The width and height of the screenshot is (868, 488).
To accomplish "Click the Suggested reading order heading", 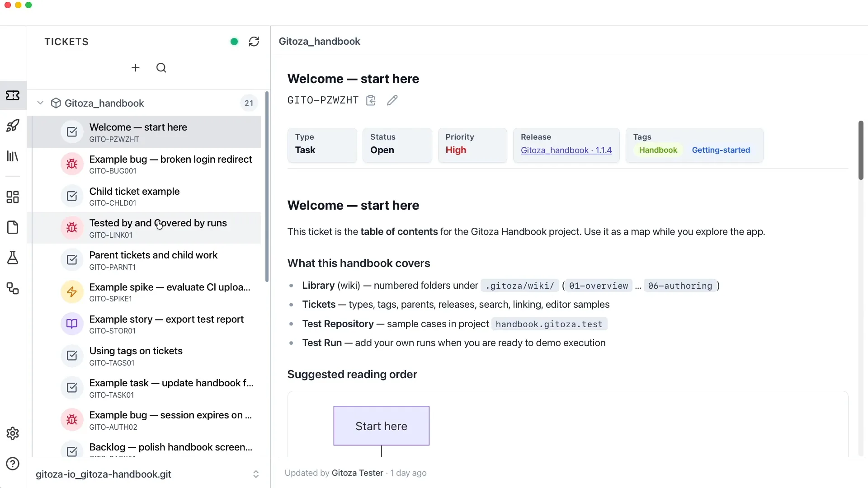I will [x=352, y=374].
